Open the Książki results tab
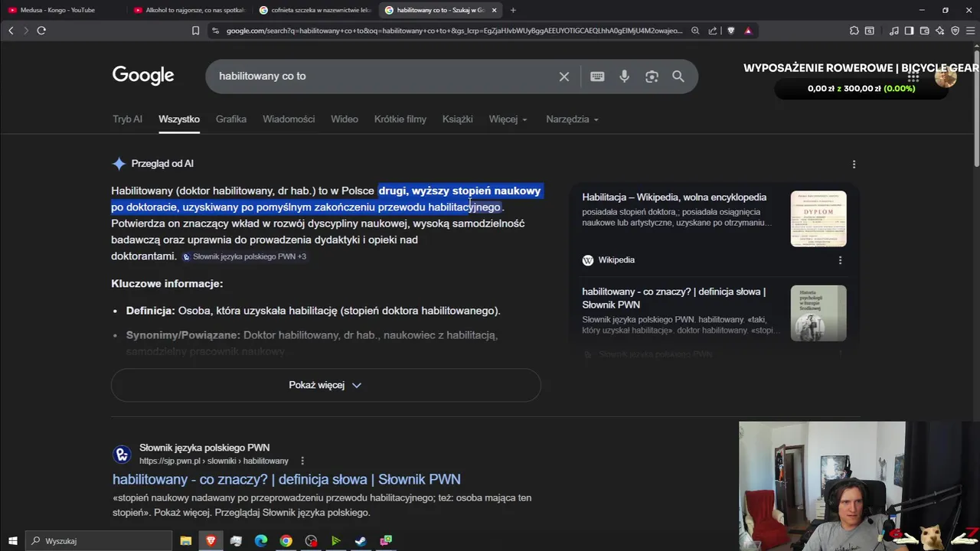This screenshot has width=980, height=551. pyautogui.click(x=457, y=119)
